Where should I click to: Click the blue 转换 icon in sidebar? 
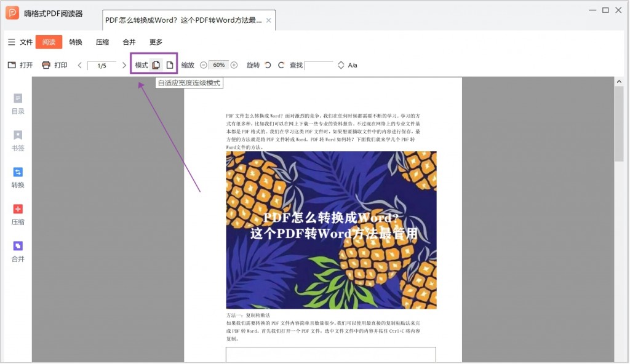click(18, 172)
